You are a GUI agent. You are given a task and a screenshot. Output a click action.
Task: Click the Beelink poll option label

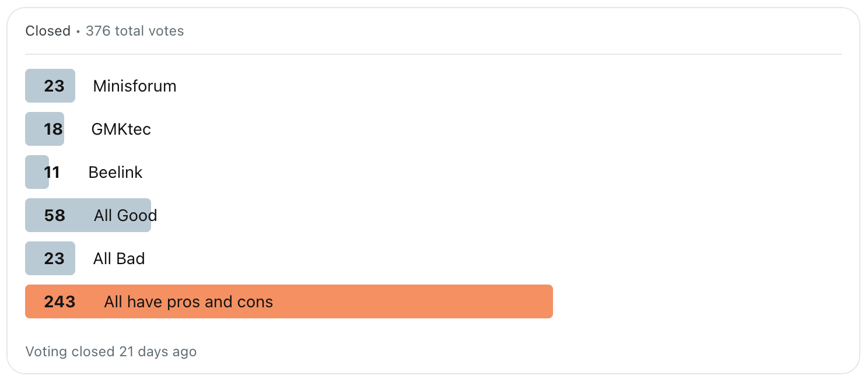coord(116,173)
